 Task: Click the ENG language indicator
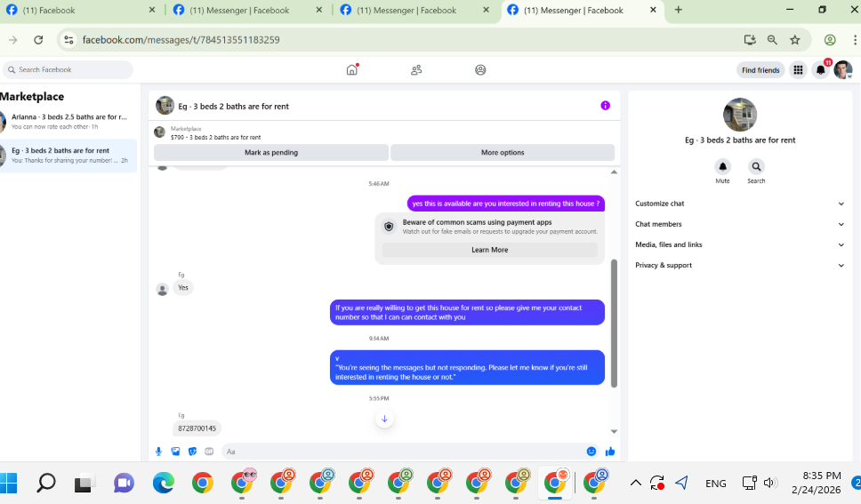click(715, 484)
